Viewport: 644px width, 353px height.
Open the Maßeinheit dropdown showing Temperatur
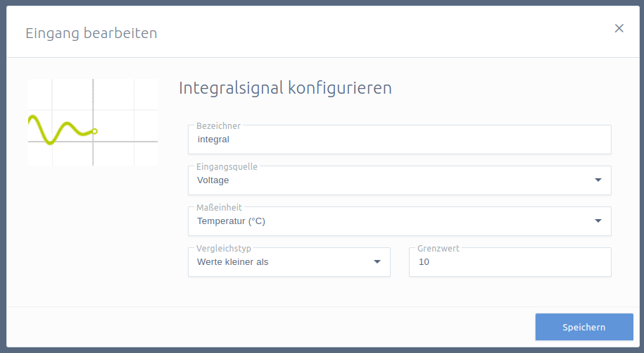pyautogui.click(x=400, y=221)
